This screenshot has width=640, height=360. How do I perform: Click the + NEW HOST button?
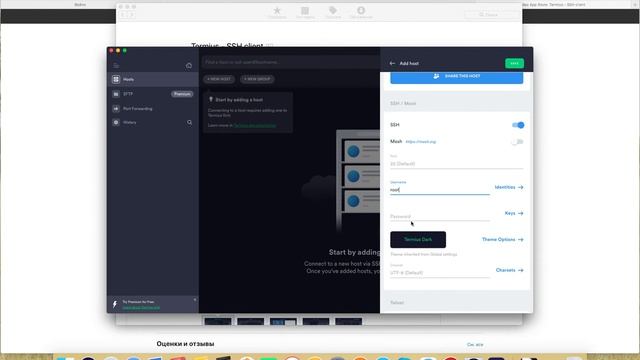click(x=219, y=79)
